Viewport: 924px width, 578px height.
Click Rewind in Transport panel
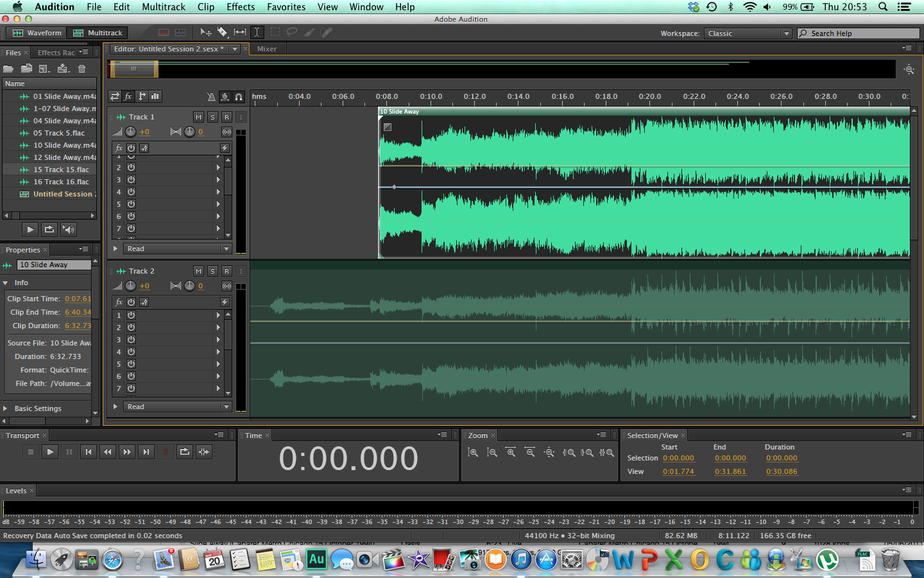[x=108, y=452]
